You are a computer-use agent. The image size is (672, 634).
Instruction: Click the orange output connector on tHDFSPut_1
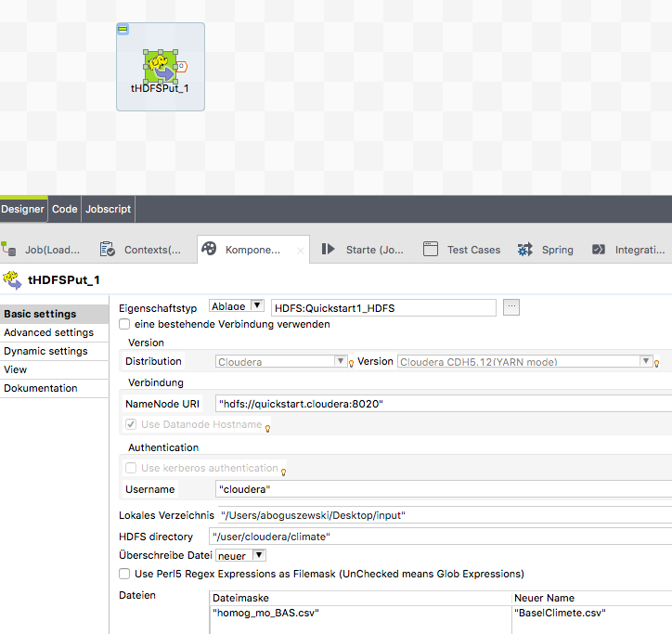point(182,66)
